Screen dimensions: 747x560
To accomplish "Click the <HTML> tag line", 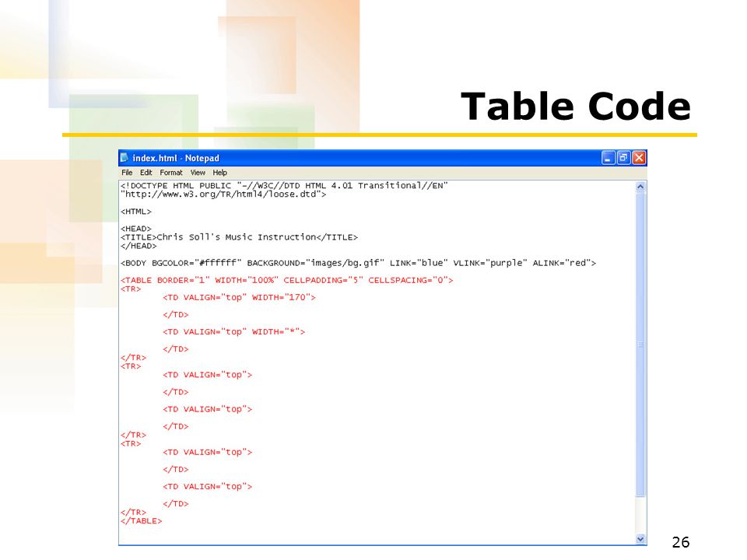I will point(135,212).
